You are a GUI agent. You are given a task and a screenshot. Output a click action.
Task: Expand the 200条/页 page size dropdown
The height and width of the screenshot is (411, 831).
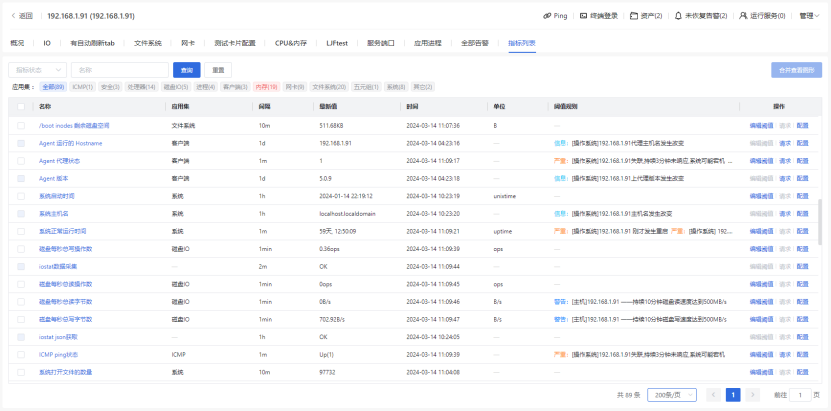(671, 395)
